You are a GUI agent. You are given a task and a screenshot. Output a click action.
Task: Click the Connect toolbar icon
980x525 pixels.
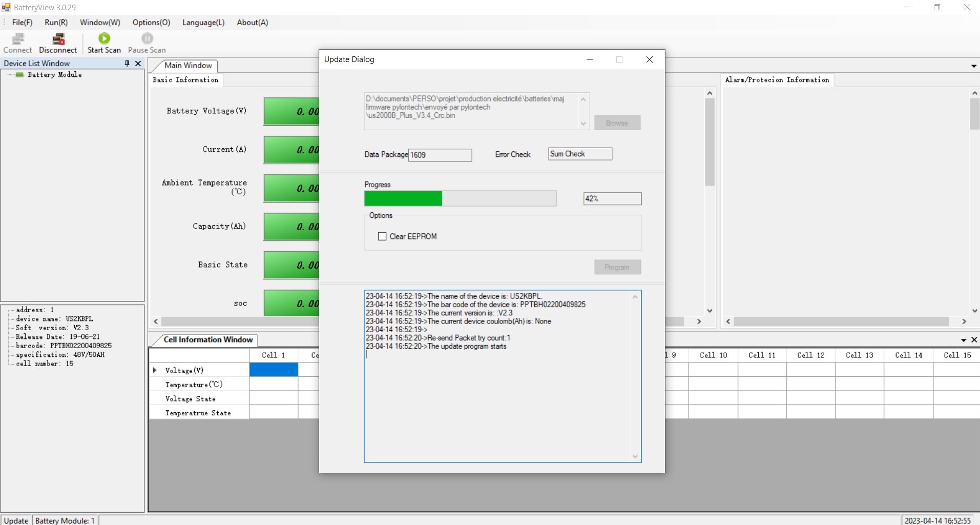tap(18, 39)
